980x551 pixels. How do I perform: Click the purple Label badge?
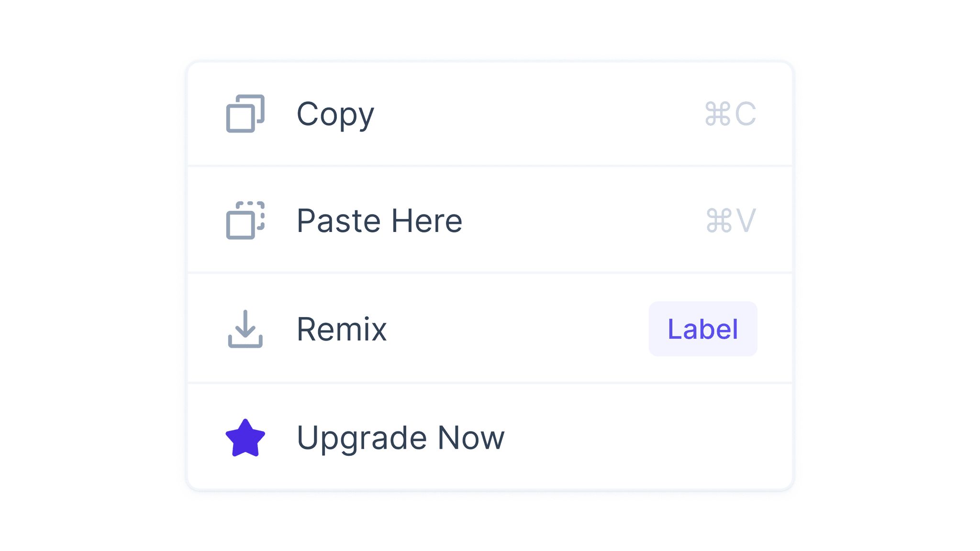tap(703, 329)
